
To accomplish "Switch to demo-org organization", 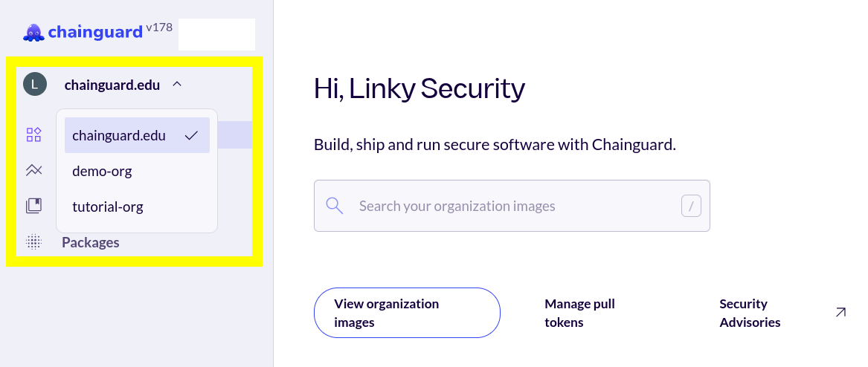I will click(x=102, y=172).
